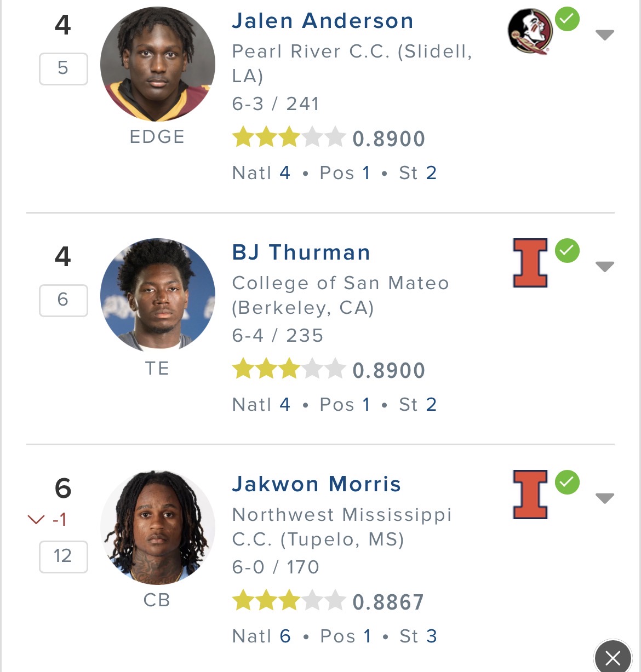Viewport: 641px width, 672px height.
Task: Click Illinois logo next to Jakwon Morris
Action: pyautogui.click(x=530, y=495)
